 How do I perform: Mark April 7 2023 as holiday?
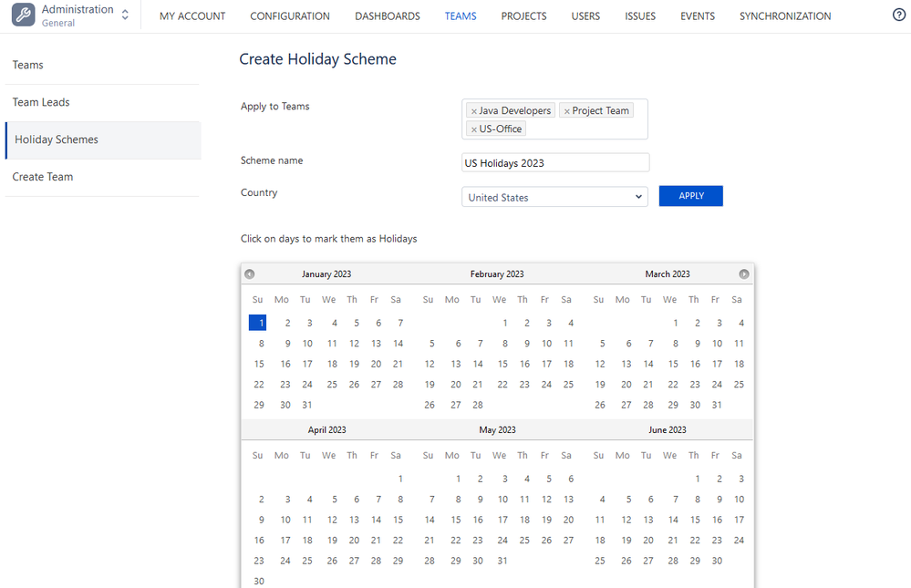point(378,499)
